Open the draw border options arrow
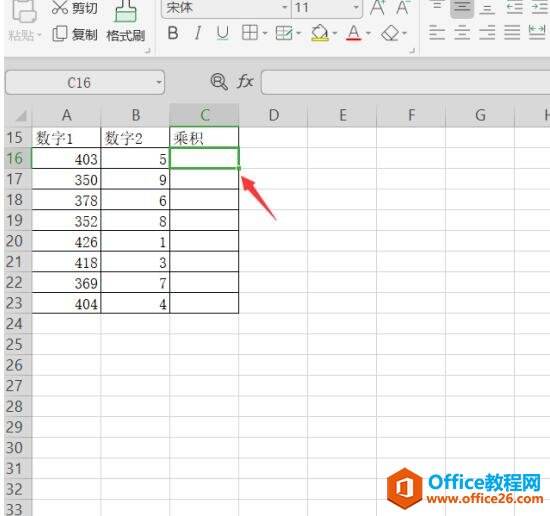The width and height of the screenshot is (550, 516). 299,33
